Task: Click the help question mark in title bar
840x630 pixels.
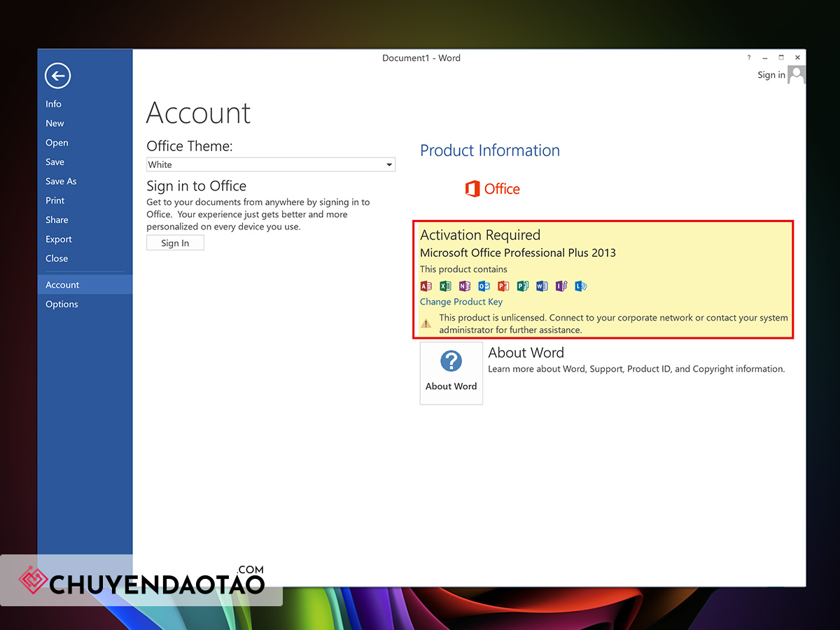Action: pyautogui.click(x=748, y=57)
